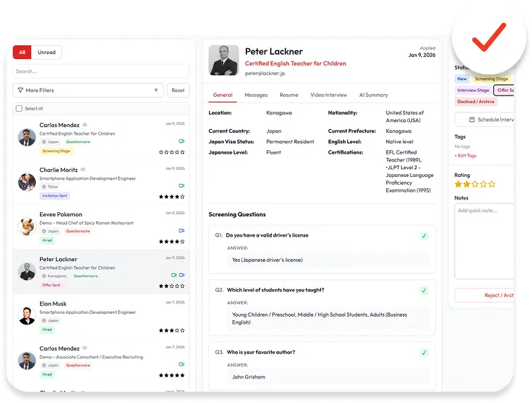Click blue video icon in Peter Lackner row
This screenshot has width=532, height=403.
click(x=182, y=275)
